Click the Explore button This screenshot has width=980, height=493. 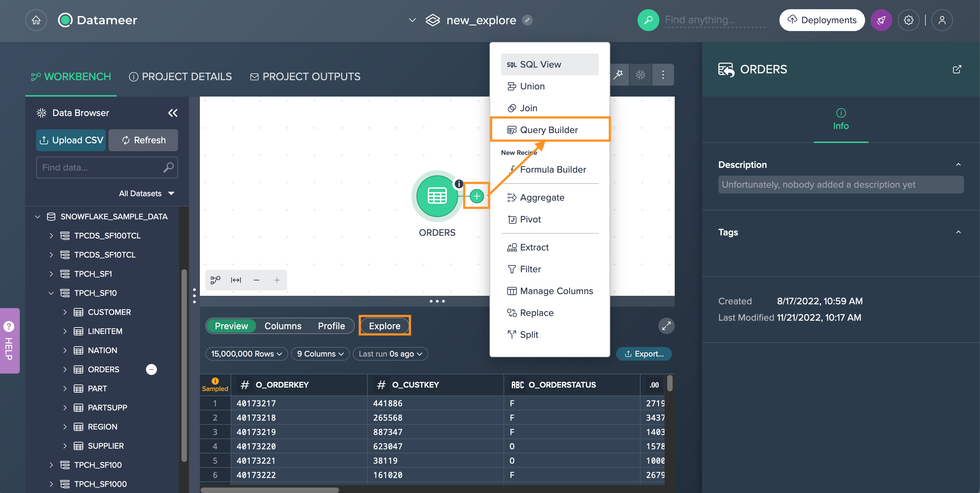[x=385, y=326]
